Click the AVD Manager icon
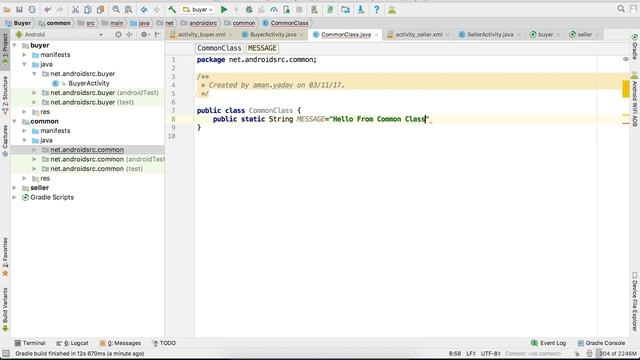 (314, 9)
